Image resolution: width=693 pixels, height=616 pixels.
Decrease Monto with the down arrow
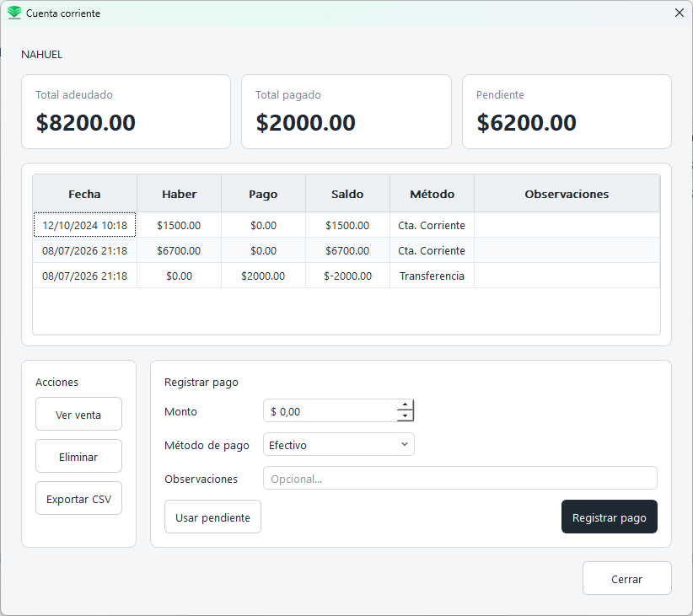coord(405,415)
